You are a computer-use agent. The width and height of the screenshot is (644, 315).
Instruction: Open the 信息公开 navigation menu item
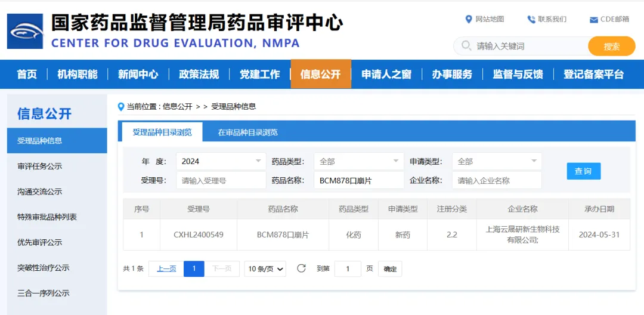[321, 75]
